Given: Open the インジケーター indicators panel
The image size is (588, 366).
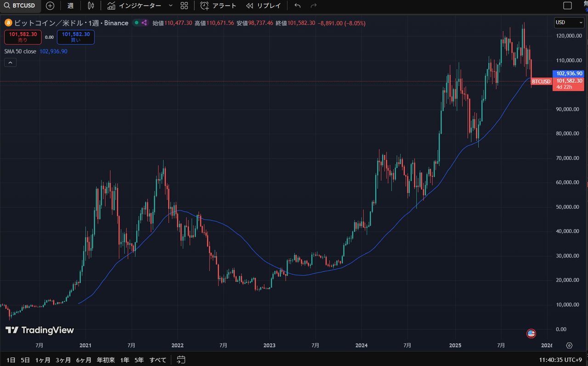Looking at the screenshot, I should coord(134,6).
